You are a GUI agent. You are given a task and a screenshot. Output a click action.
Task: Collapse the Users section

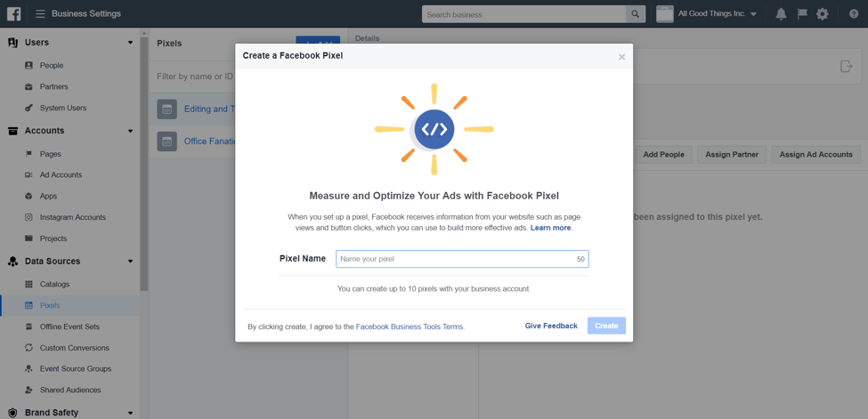tap(130, 43)
